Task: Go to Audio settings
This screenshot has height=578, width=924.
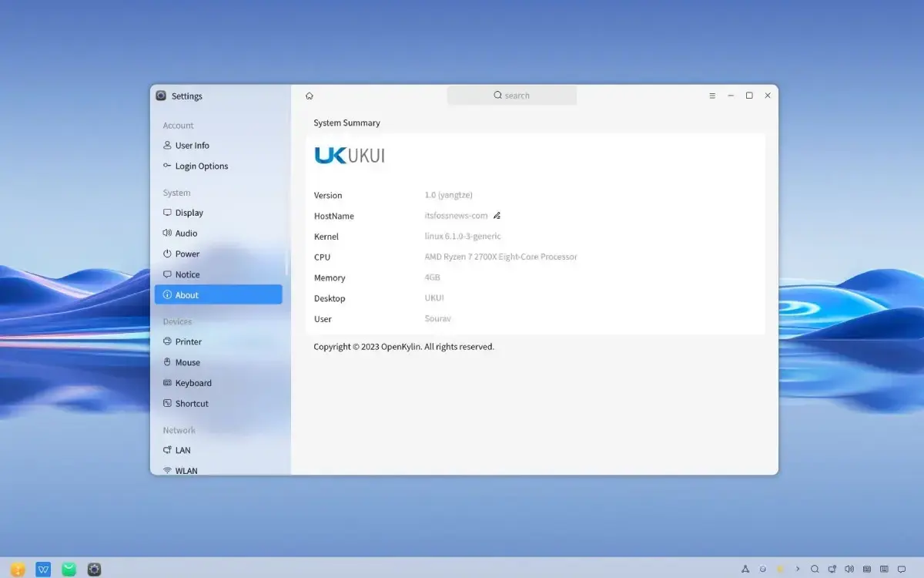Action: point(218,234)
